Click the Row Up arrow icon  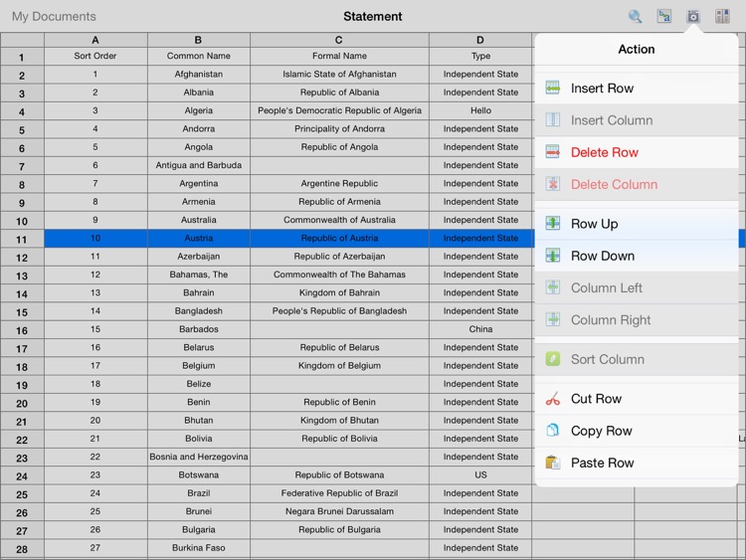(x=553, y=223)
